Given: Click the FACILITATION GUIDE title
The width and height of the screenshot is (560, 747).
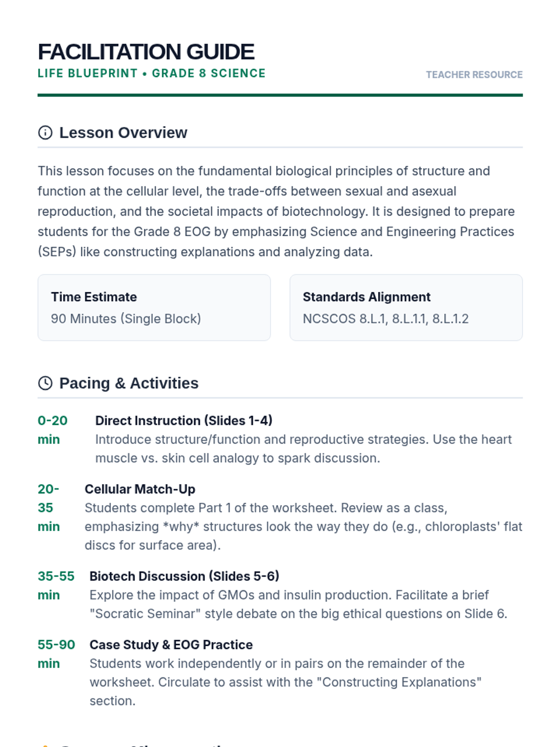Looking at the screenshot, I should (x=146, y=52).
